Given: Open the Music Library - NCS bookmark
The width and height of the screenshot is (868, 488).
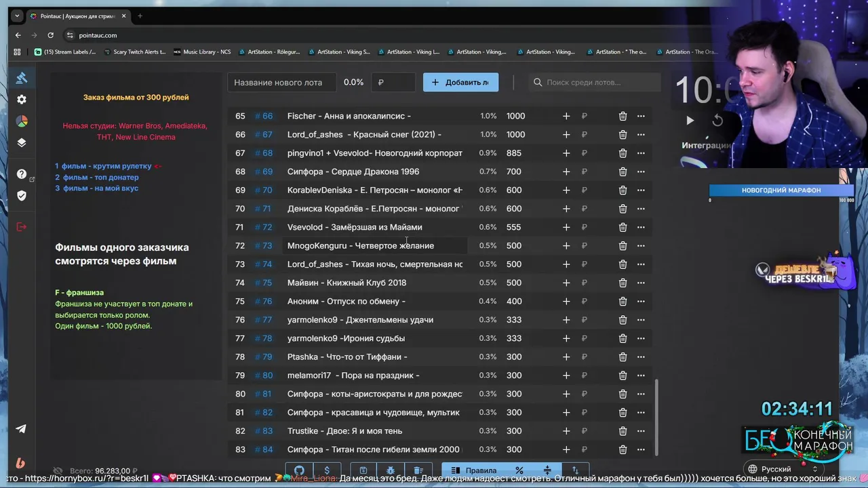Looking at the screenshot, I should point(202,52).
